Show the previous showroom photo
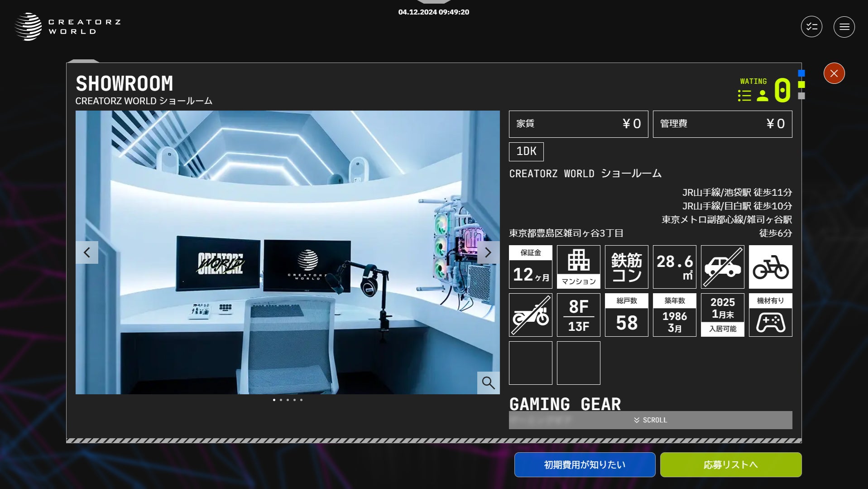The height and width of the screenshot is (489, 868). pos(87,252)
